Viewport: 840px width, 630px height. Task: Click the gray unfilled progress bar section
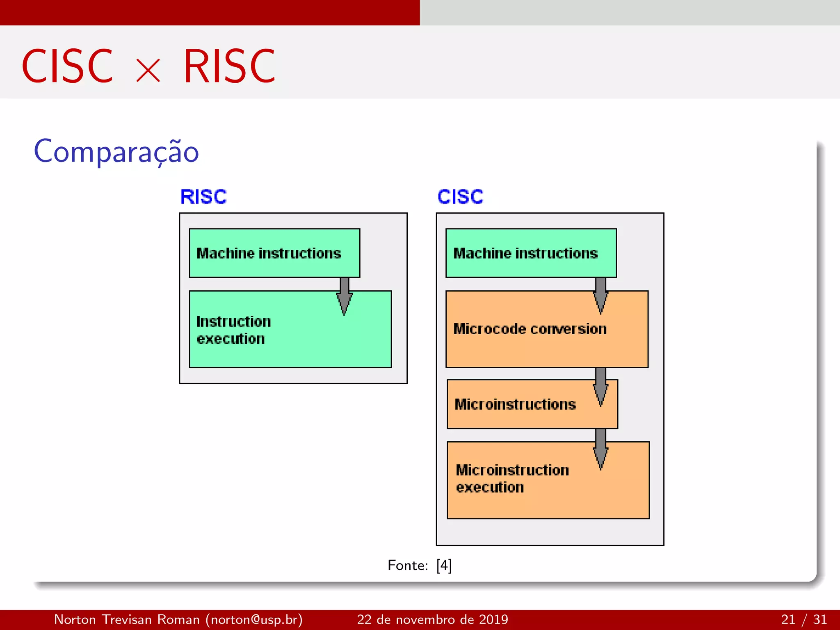pos(630,12)
